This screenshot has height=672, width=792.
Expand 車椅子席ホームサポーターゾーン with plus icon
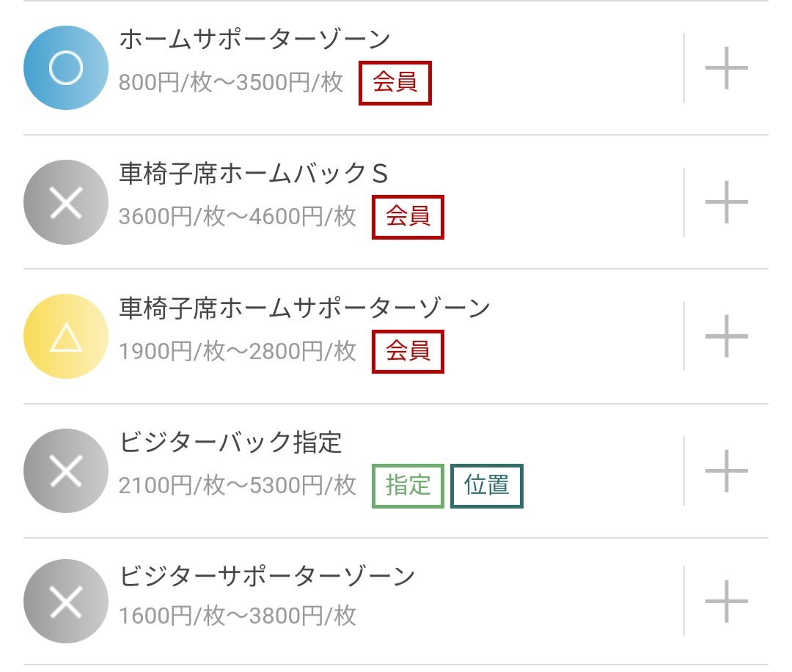click(726, 336)
